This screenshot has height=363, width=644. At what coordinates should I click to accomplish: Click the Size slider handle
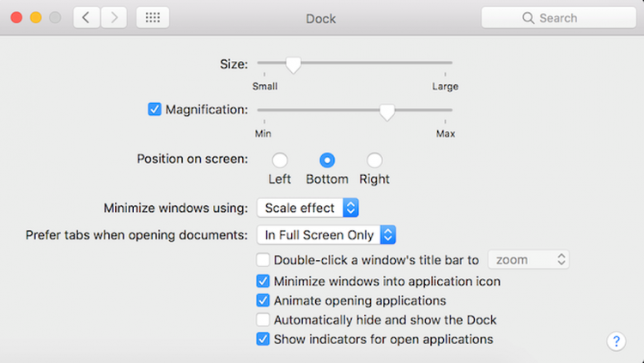294,65
